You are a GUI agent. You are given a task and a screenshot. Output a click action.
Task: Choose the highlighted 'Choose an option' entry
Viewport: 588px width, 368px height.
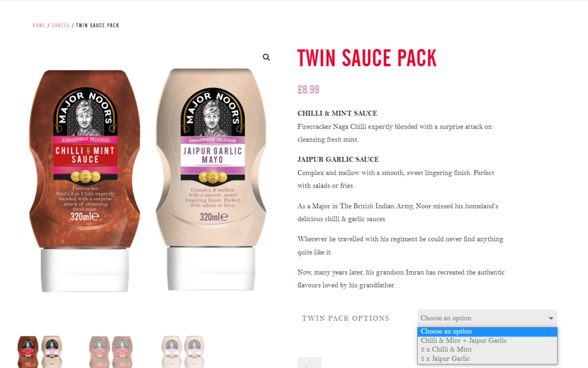[487, 331]
